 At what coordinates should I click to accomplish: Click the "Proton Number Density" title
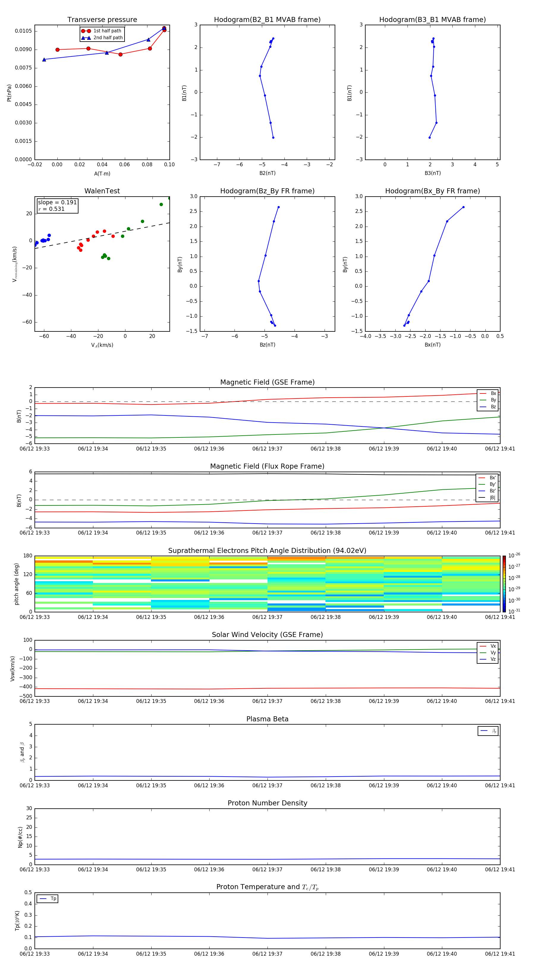click(x=267, y=803)
